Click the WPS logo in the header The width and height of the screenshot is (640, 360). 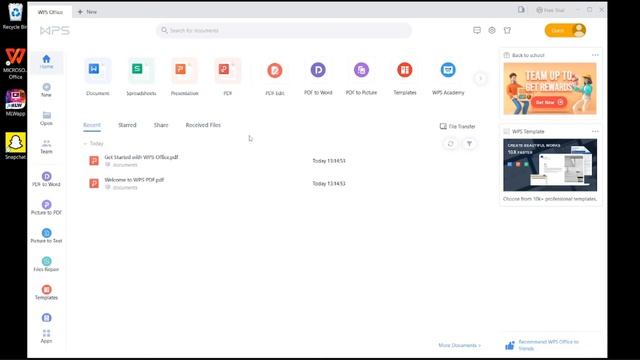(55, 31)
